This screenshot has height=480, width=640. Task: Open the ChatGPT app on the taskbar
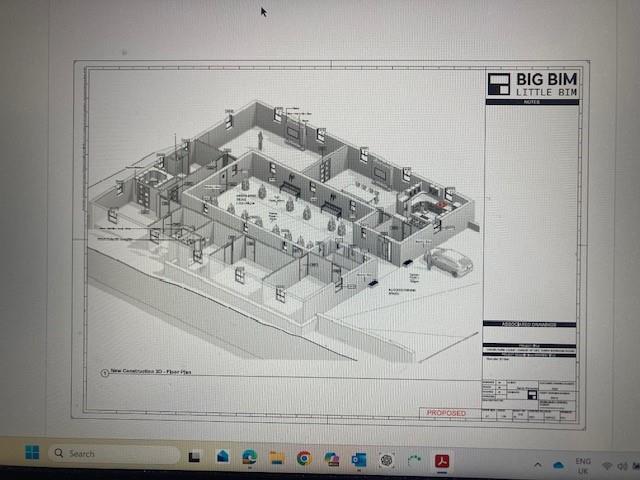tap(387, 460)
